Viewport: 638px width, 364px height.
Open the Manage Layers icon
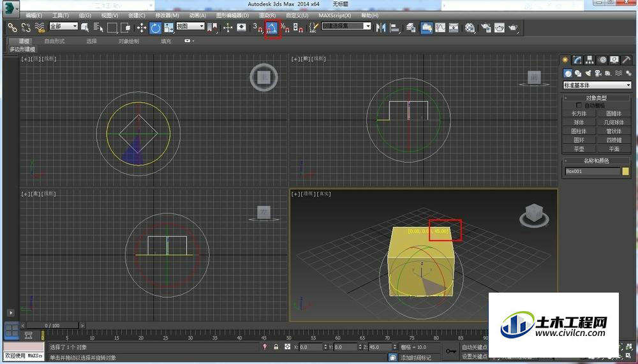point(411,27)
